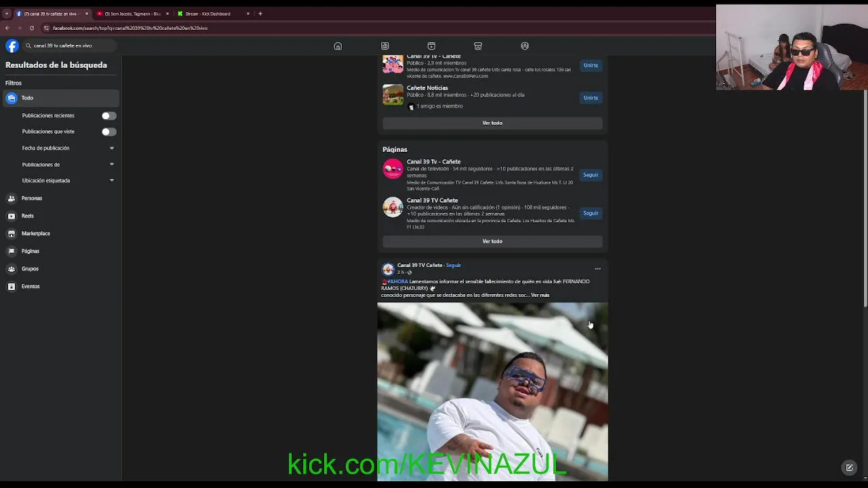
Task: Click Ver todo under groups results
Action: (492, 123)
